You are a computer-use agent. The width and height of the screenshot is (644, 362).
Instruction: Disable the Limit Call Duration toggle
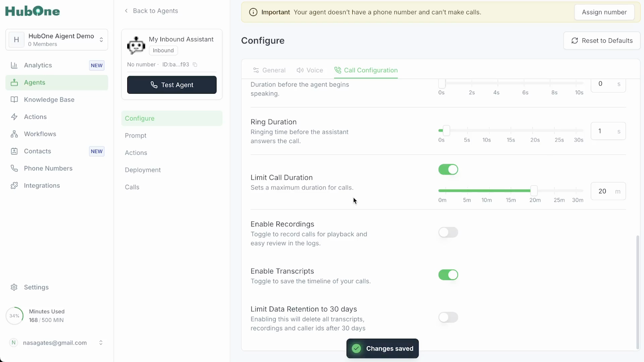click(x=448, y=170)
